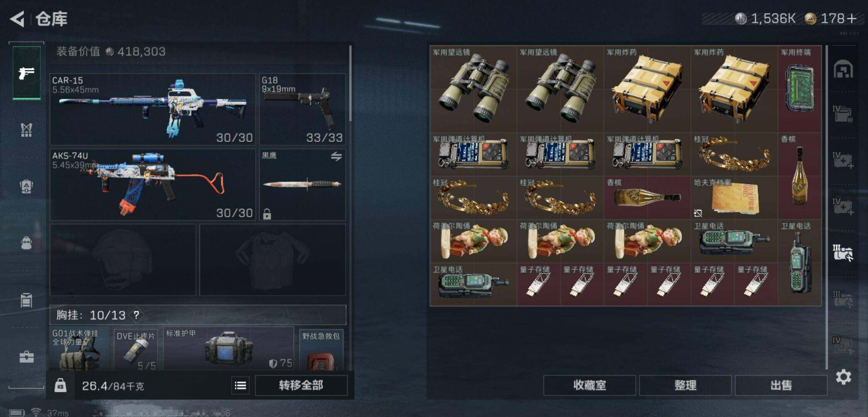Select the highlighted III storage container tab
Screen dimensions: 868x417
point(843,253)
